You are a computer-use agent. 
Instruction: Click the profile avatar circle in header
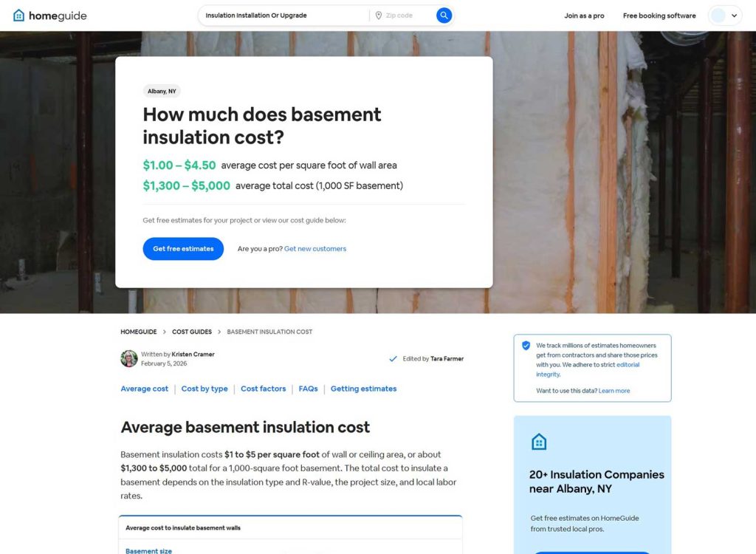click(x=719, y=14)
